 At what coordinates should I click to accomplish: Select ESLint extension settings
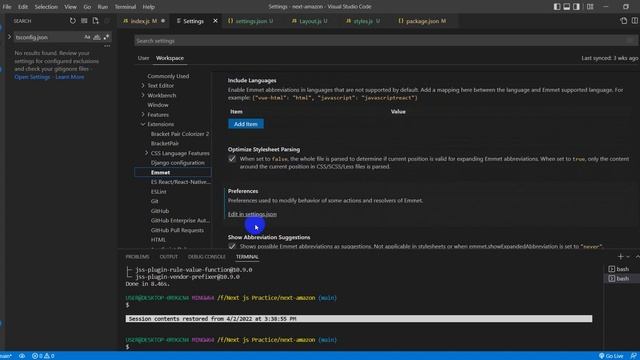coord(159,191)
